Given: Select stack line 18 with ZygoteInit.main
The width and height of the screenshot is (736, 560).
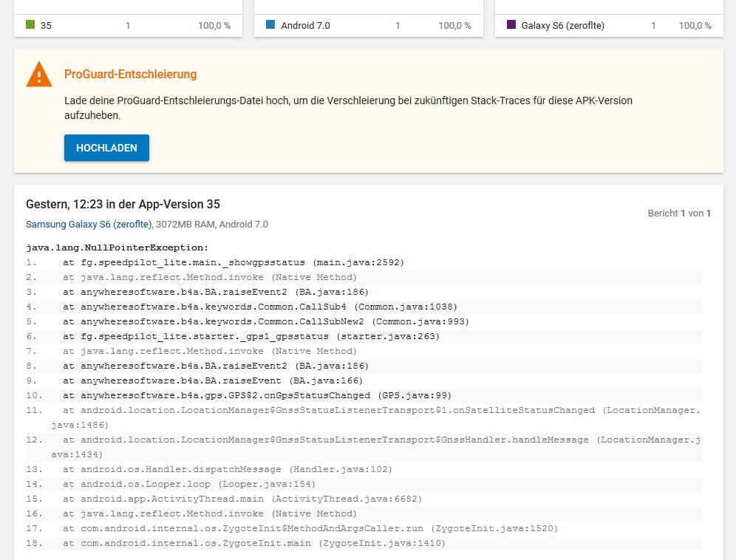Looking at the screenshot, I should coord(253,543).
